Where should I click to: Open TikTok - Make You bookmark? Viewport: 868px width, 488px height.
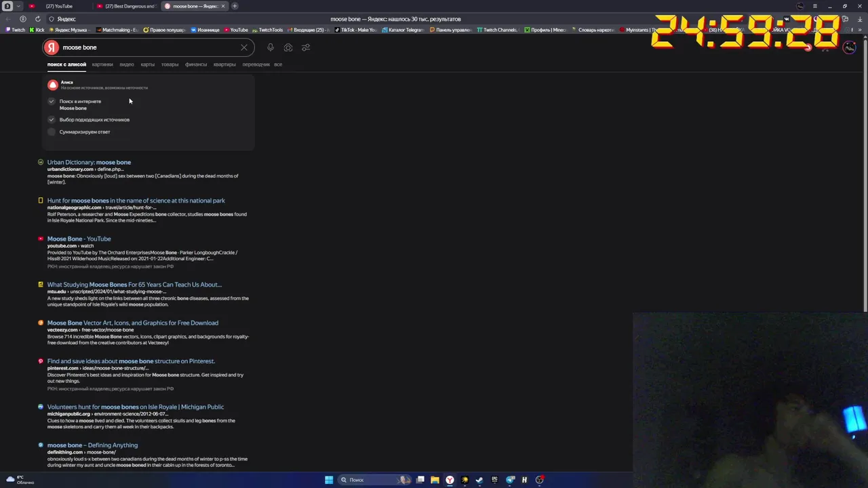tap(355, 30)
